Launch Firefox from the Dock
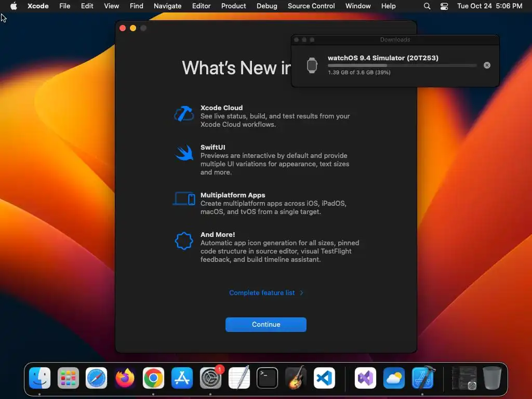 tap(125, 378)
